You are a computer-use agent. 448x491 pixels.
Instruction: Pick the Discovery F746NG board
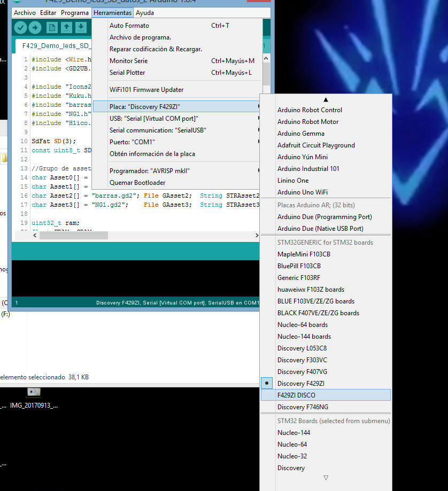tap(326, 407)
